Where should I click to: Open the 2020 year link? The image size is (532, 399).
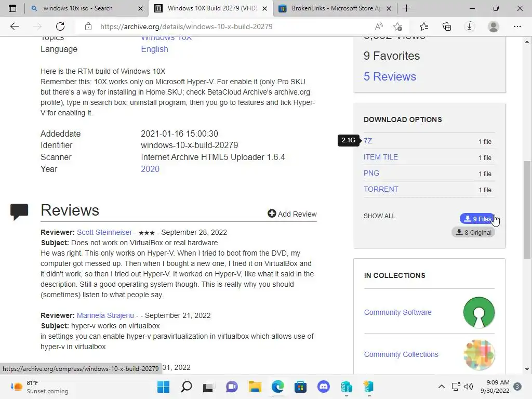[150, 169]
